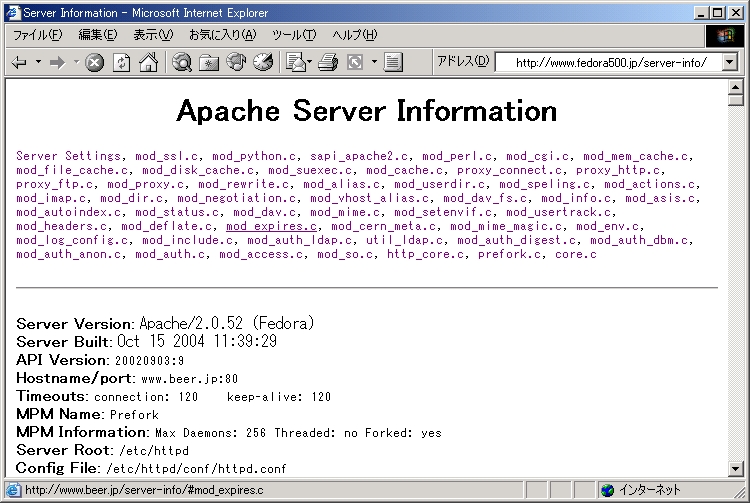Open the Mail button dropdown arrow
Image resolution: width=750 pixels, height=503 pixels.
click(309, 62)
